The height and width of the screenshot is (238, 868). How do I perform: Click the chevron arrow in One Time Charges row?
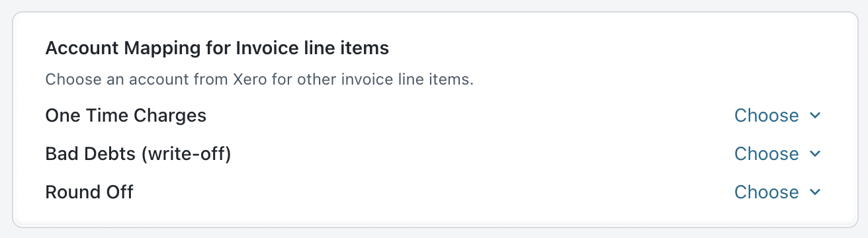[815, 116]
